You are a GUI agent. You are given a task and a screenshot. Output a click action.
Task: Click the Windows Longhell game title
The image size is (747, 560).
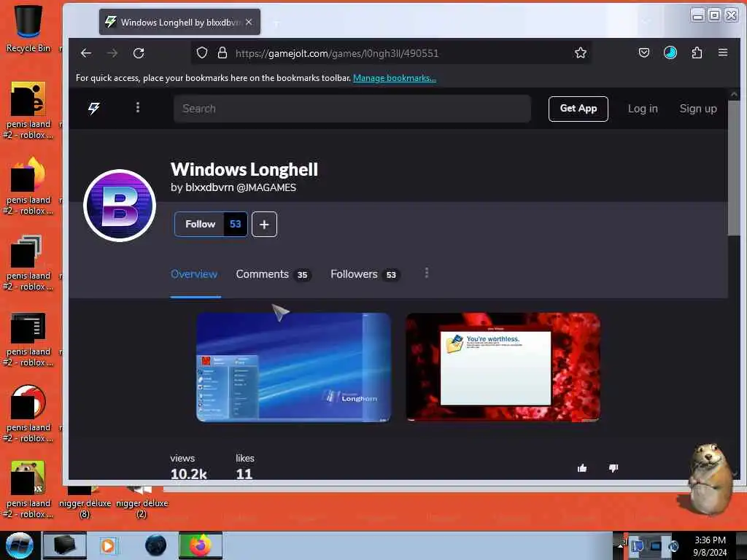(244, 169)
